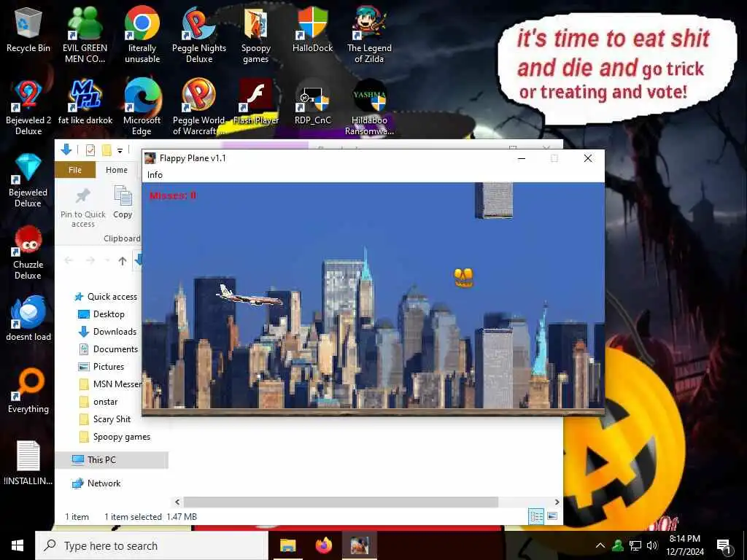Click the Copy ribbon button

(x=123, y=203)
